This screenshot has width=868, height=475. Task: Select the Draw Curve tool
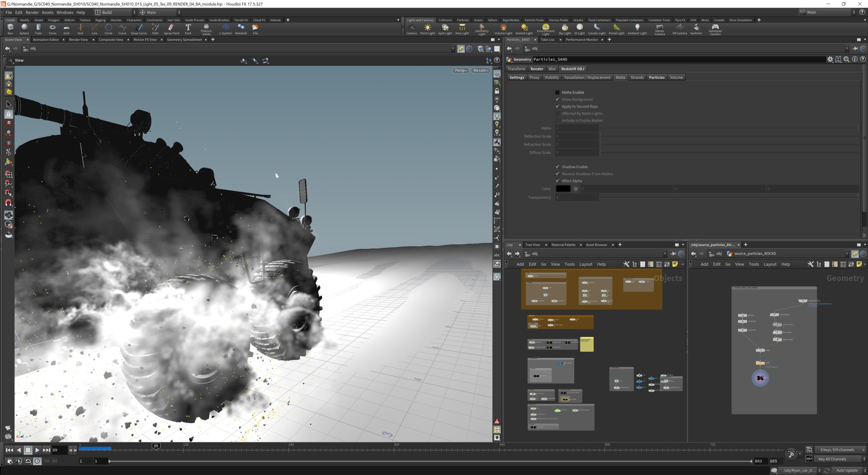[139, 29]
